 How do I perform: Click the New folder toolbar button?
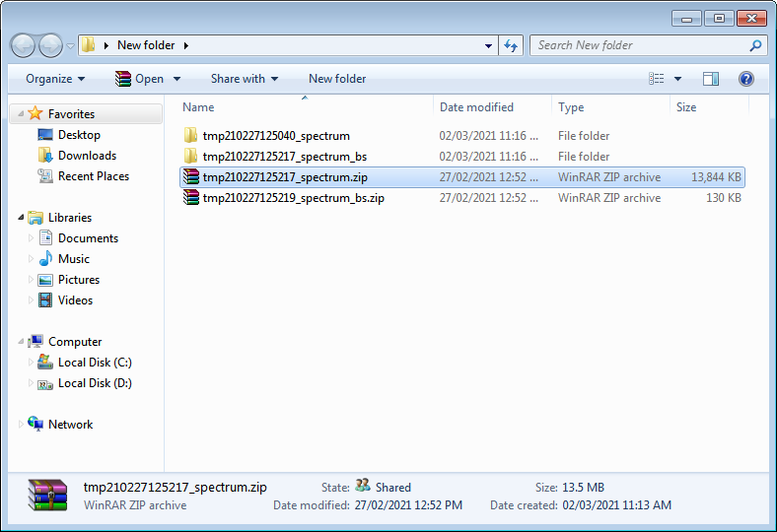click(x=337, y=79)
